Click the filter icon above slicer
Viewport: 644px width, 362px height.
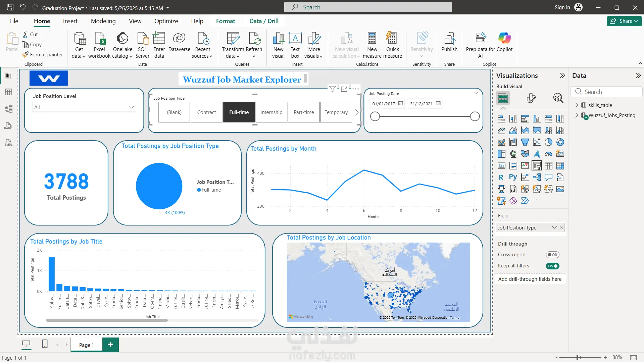[332, 89]
